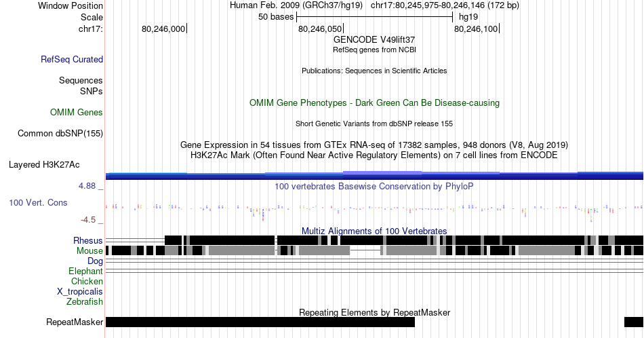The height and width of the screenshot is (338, 644).
Task: Click the H3K27Ac Mark ENCODE title
Action: (374, 155)
